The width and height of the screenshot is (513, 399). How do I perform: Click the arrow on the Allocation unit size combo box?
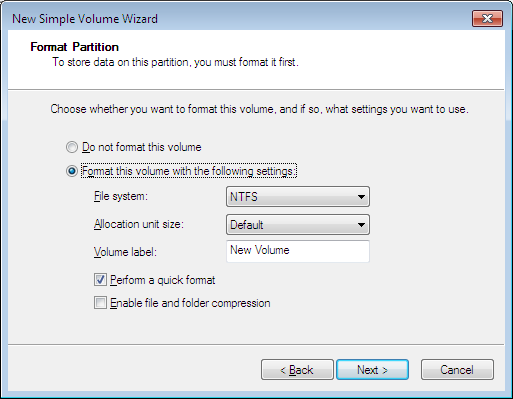click(x=361, y=225)
